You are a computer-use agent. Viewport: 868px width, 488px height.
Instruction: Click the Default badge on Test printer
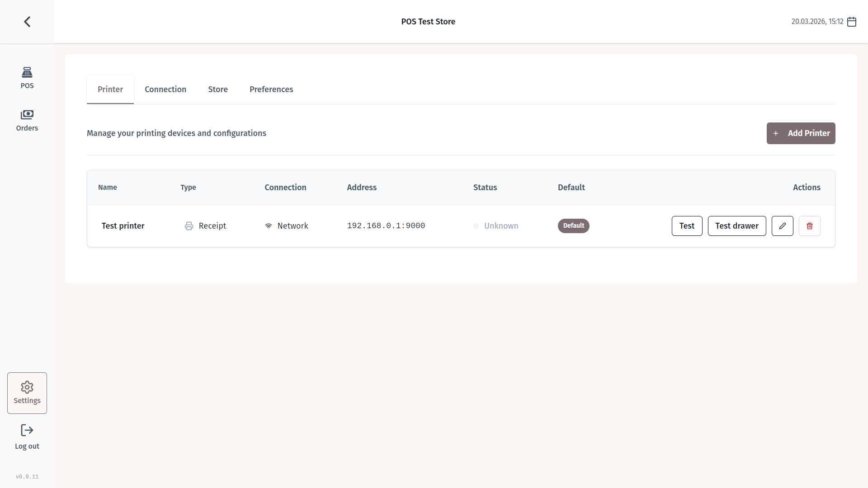click(x=574, y=226)
